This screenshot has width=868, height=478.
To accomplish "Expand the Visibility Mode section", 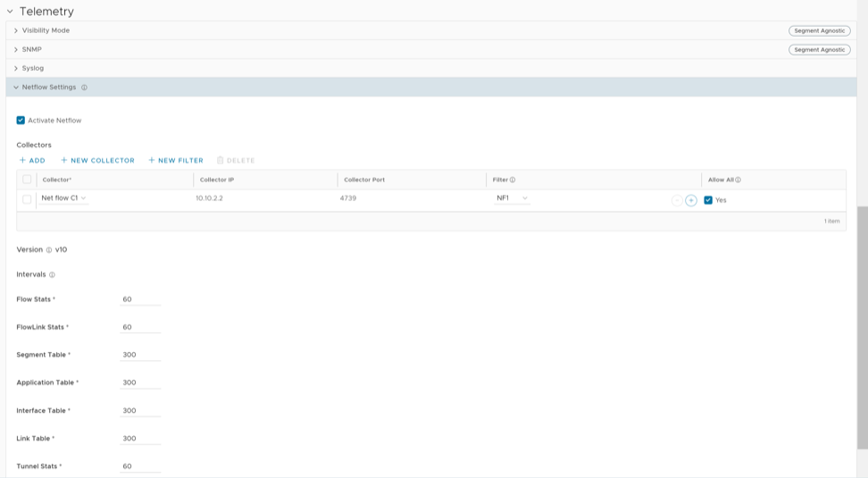I will coord(16,30).
